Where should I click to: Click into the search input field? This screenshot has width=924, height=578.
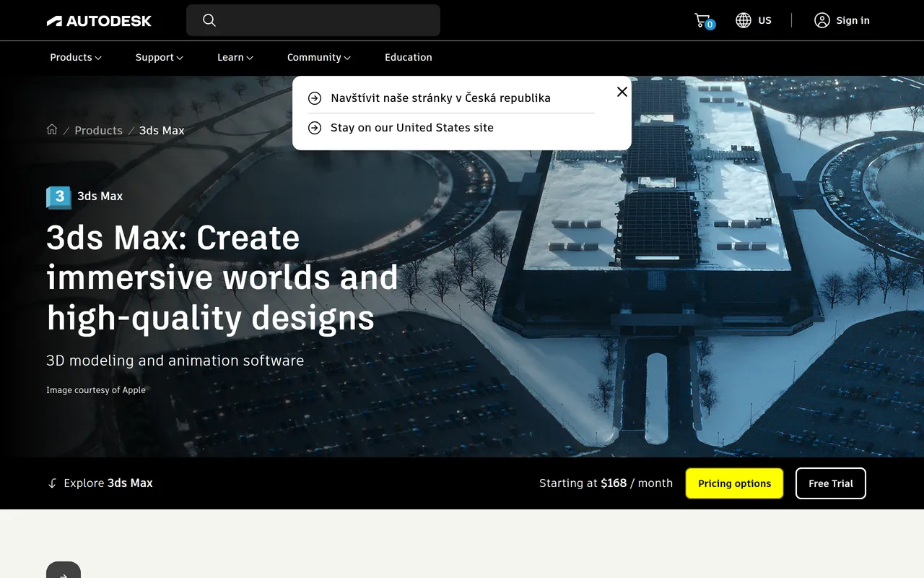click(x=313, y=20)
